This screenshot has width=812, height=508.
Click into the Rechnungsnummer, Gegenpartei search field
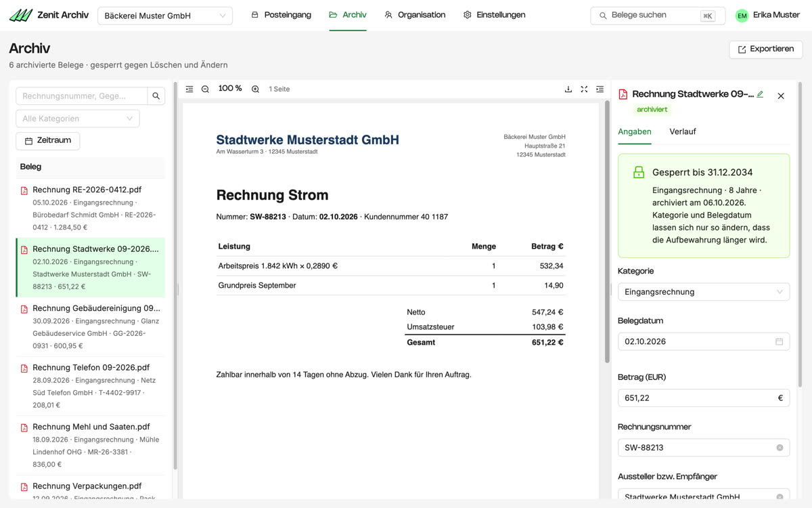click(81, 96)
